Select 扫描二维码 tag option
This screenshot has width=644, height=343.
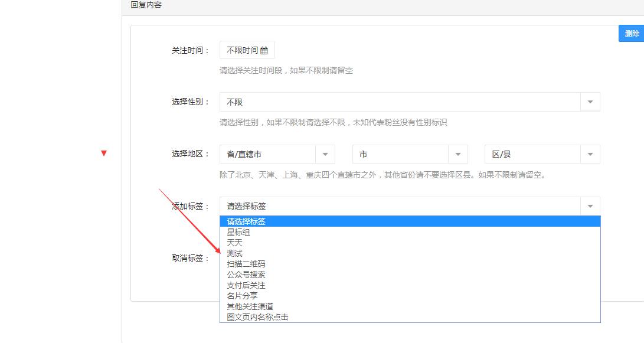click(x=246, y=264)
